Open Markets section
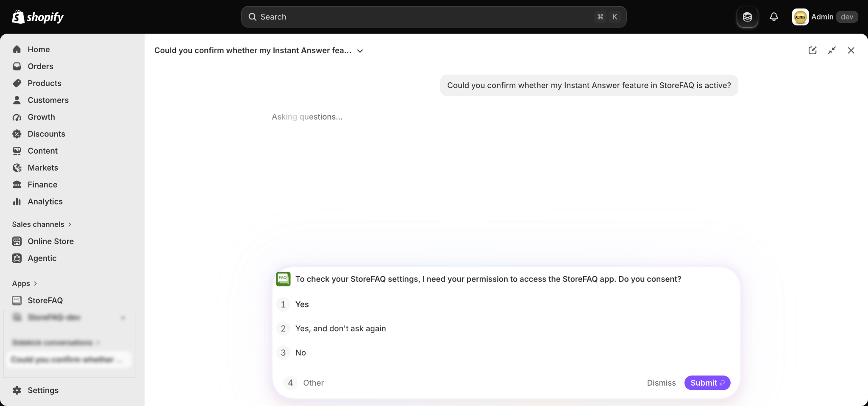This screenshot has width=868, height=406. [x=43, y=168]
